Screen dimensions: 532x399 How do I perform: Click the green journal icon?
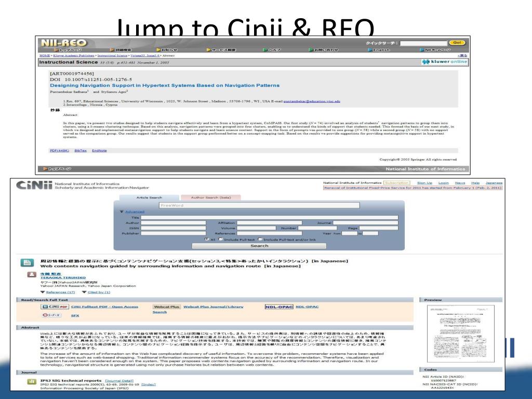point(32,382)
